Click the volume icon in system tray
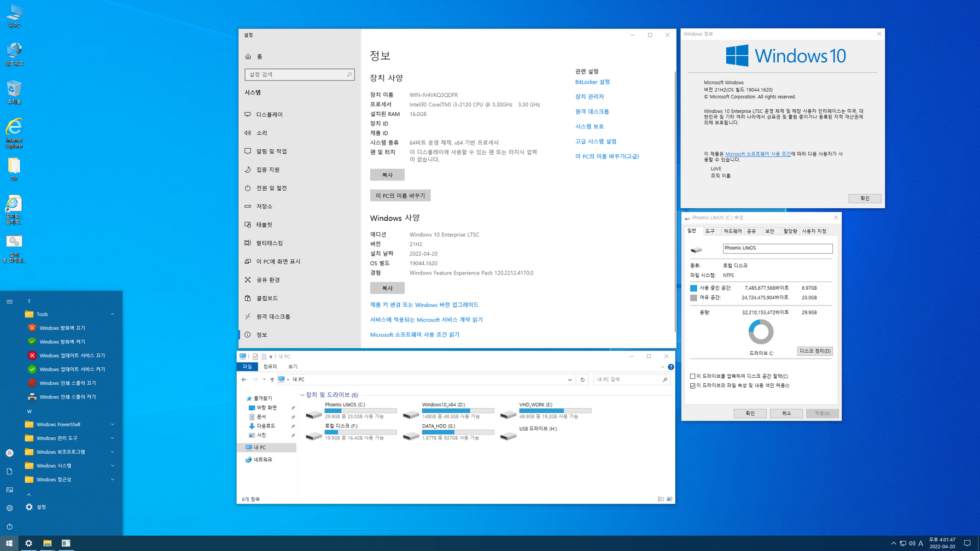The width and height of the screenshot is (980, 551). tap(912, 543)
